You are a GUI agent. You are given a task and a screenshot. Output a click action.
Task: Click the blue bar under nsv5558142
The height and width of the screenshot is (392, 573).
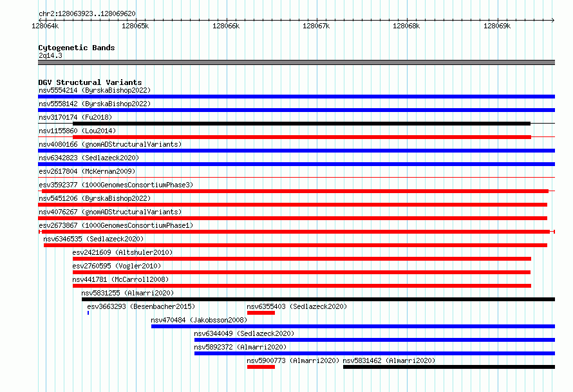pyautogui.click(x=296, y=110)
